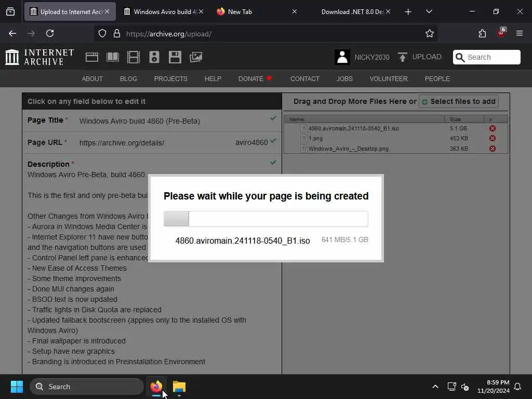Open the PROJECTS menu link
The image size is (532, 399).
click(x=170, y=79)
